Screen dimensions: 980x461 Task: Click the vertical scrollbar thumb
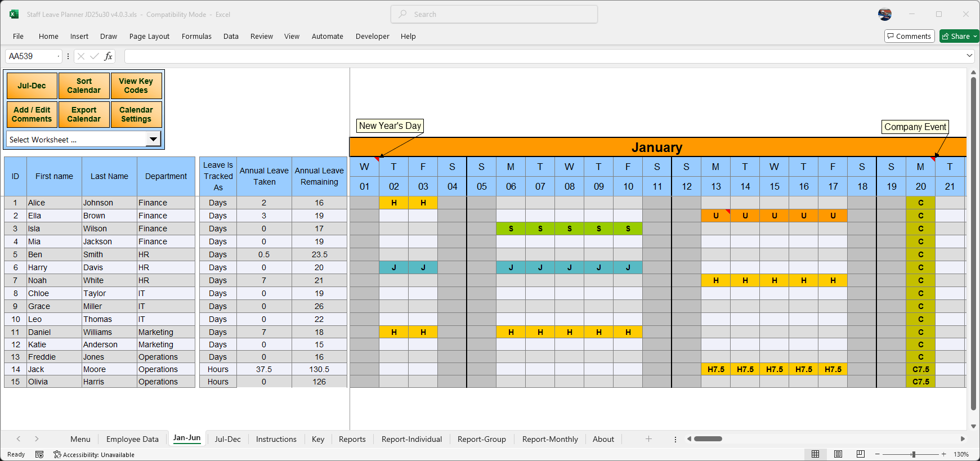pos(973,243)
